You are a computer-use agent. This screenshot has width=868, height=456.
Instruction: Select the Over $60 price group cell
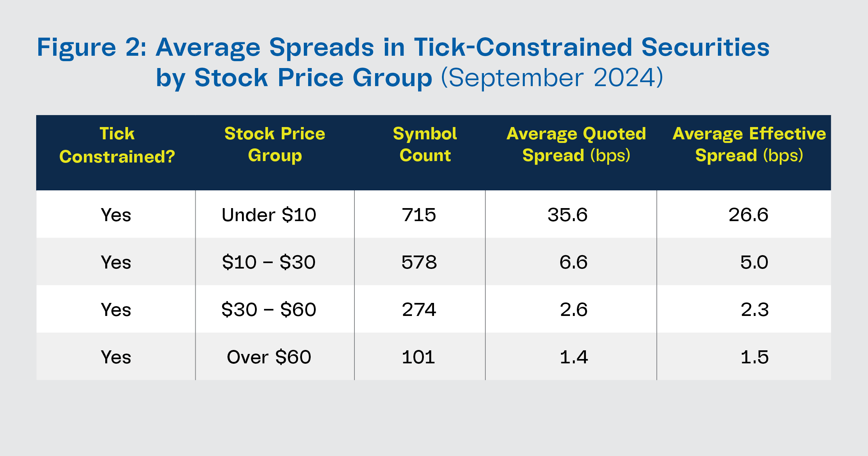pos(269,357)
